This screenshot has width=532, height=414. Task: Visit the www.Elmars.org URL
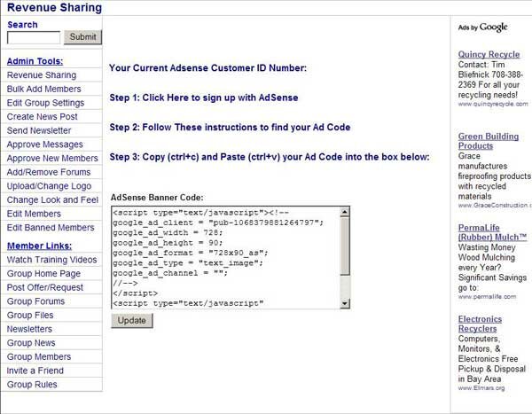pos(481,388)
